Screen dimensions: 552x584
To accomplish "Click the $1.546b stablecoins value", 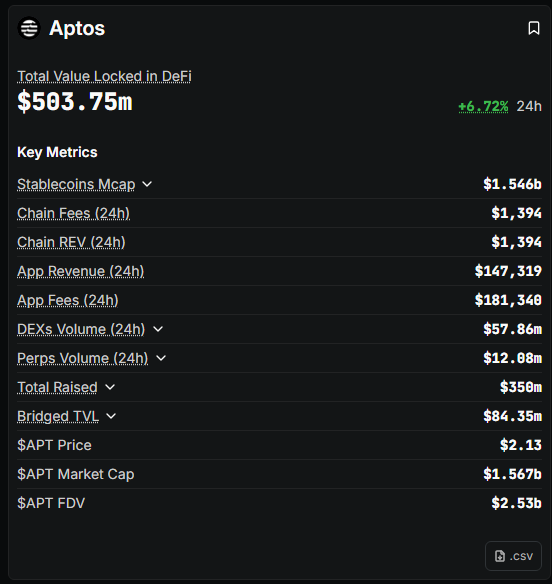I will (x=512, y=184).
